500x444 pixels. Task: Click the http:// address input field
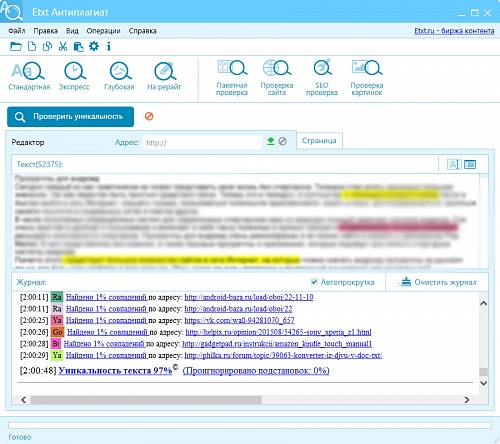[203, 143]
